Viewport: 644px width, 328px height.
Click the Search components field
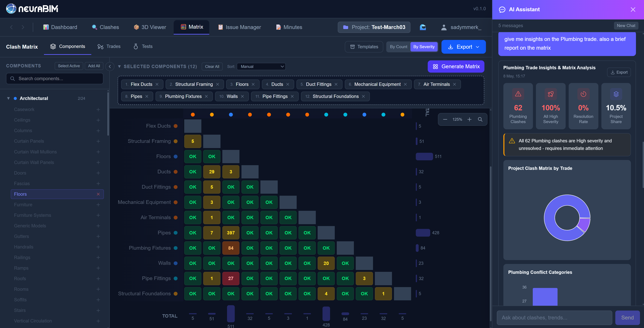click(x=55, y=79)
